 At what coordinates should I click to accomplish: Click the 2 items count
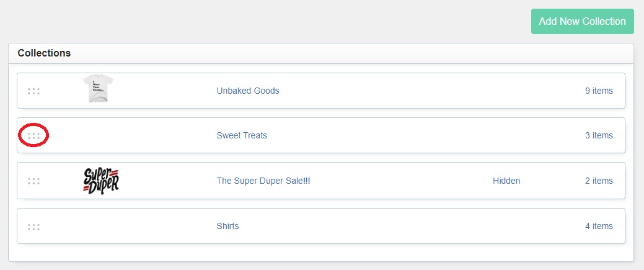tap(599, 181)
